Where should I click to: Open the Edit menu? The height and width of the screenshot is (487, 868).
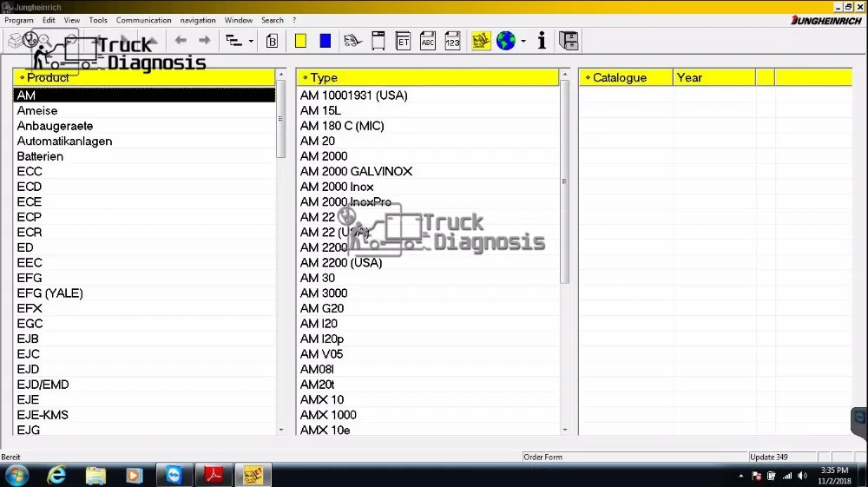[49, 20]
